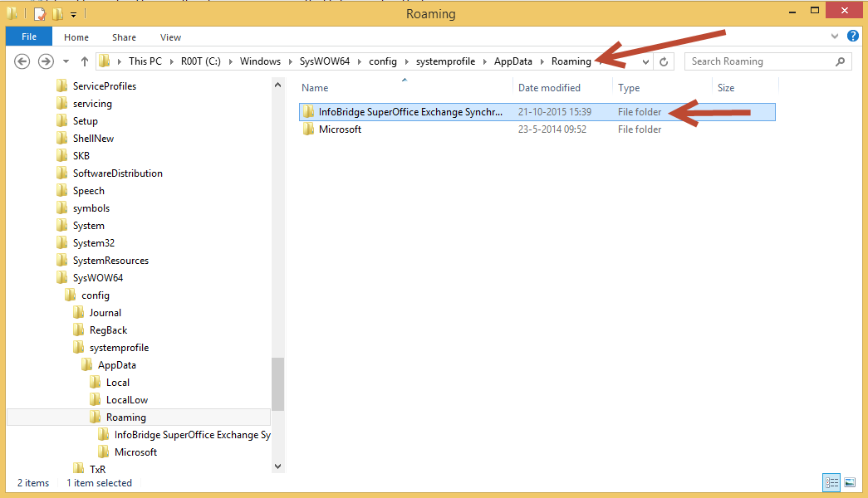Click the search magnifier icon
Viewport: 868px width, 498px height.
coord(840,61)
